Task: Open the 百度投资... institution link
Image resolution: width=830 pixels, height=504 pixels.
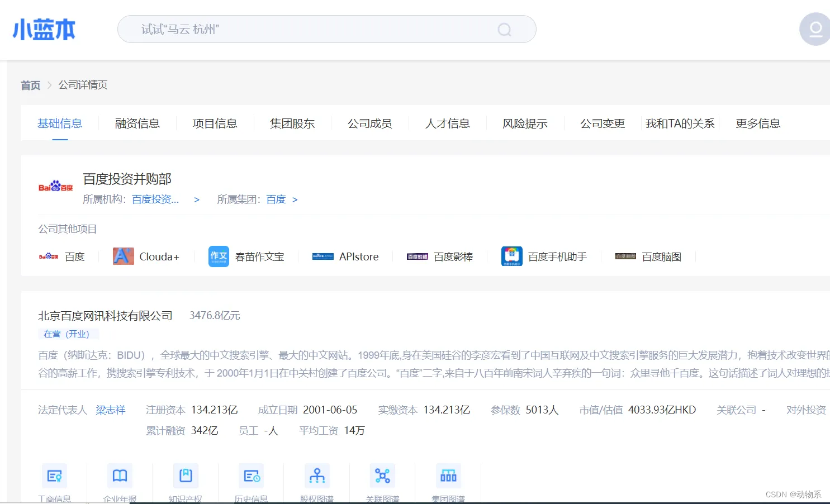Action: click(x=155, y=199)
